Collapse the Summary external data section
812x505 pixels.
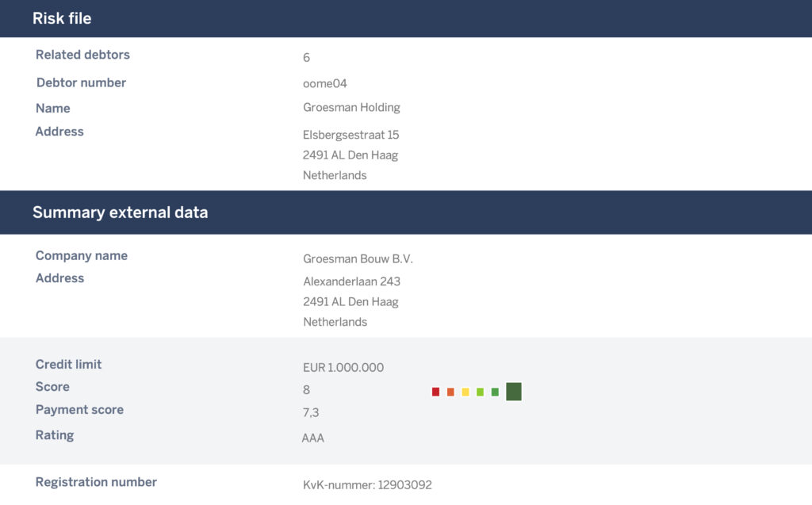click(120, 212)
